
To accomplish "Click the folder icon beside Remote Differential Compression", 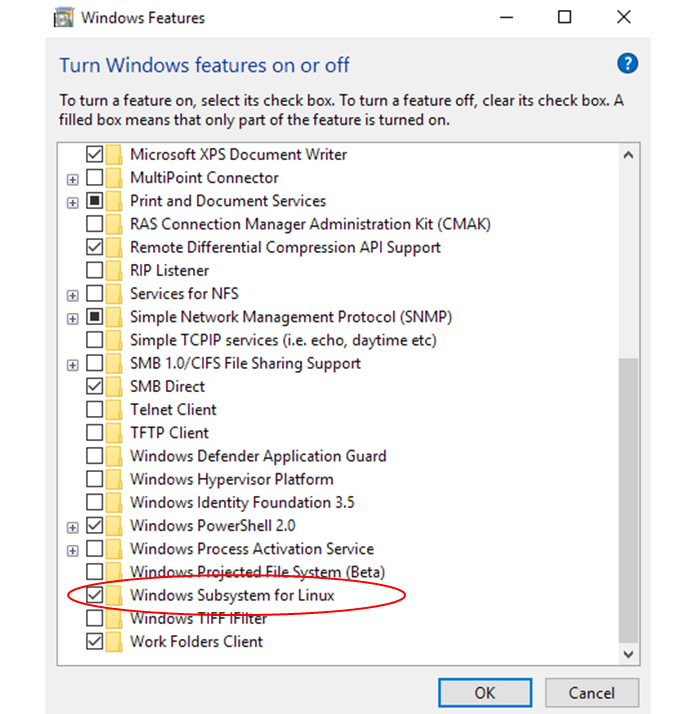I will click(x=114, y=247).
